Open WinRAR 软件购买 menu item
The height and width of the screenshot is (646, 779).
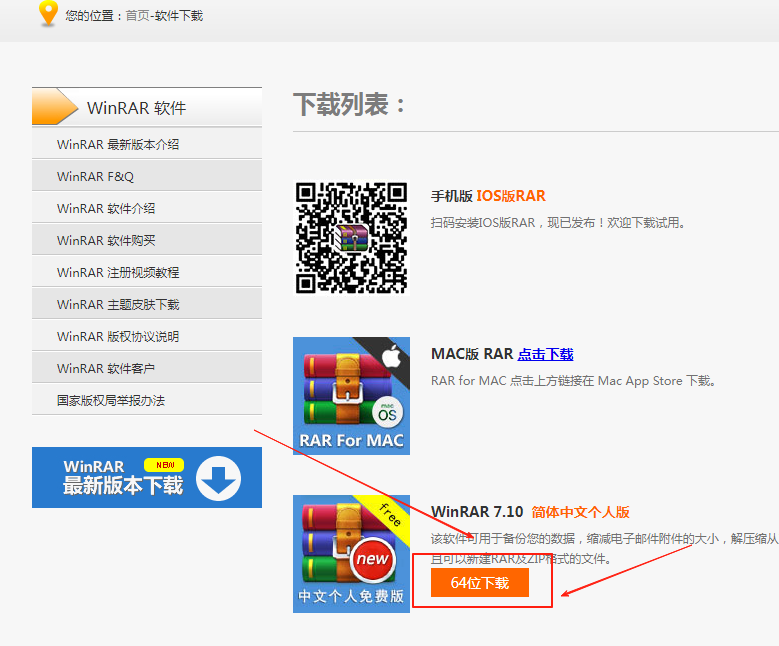pos(147,241)
